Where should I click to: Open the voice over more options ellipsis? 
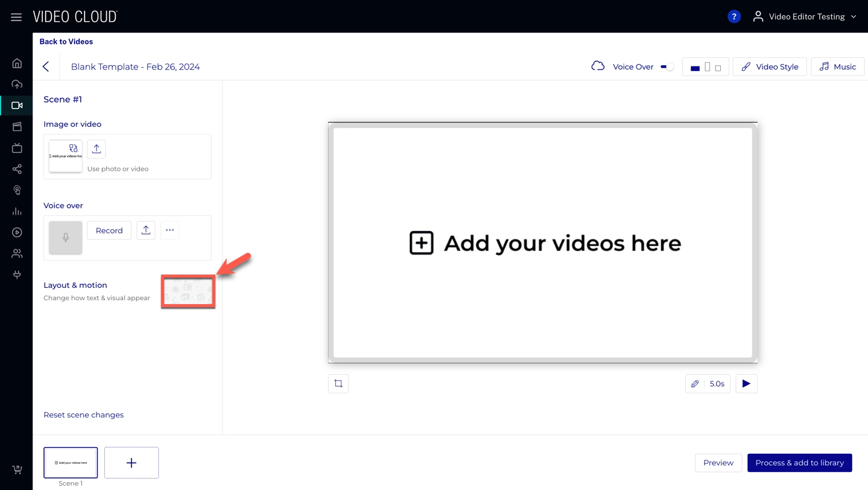pyautogui.click(x=169, y=231)
